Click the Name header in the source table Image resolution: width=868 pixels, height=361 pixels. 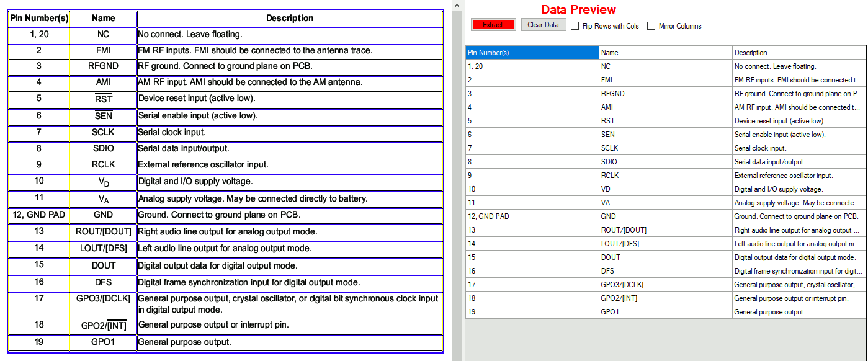(x=103, y=19)
